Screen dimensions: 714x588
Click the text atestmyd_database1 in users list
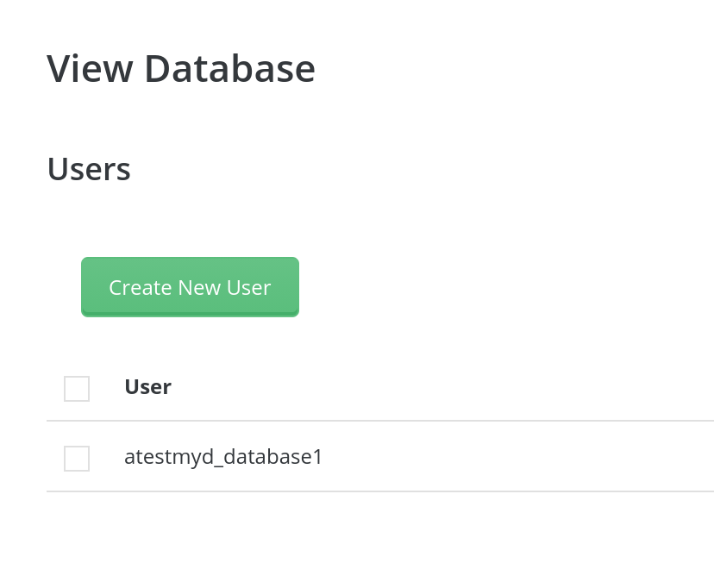point(223,457)
